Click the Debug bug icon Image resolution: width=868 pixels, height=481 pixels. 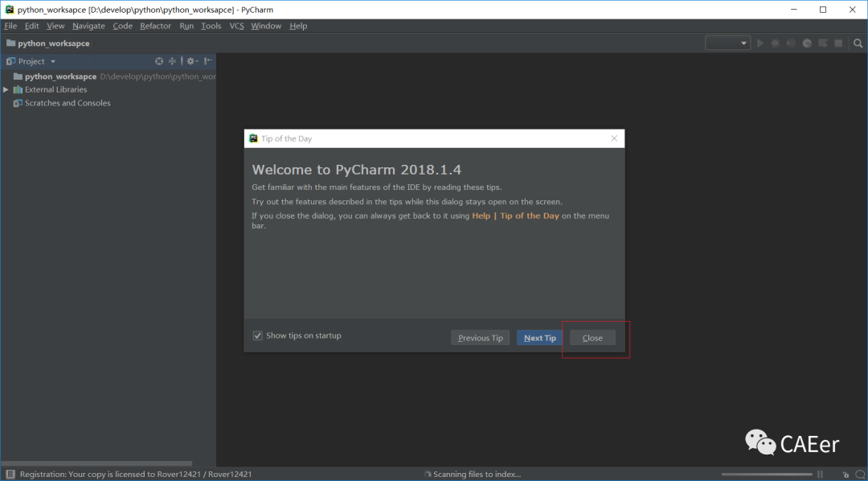tap(776, 43)
